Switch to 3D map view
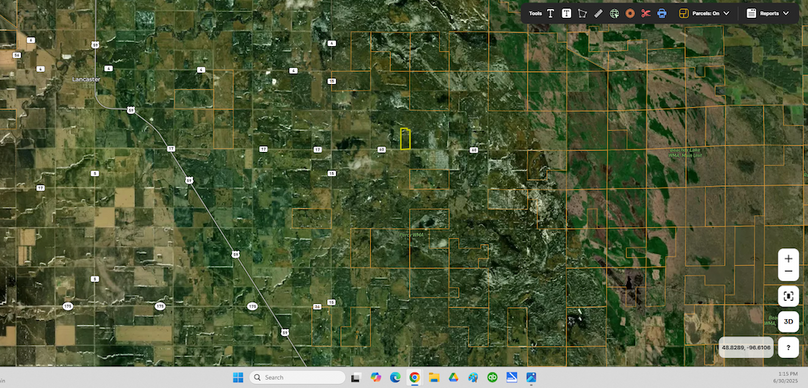The width and height of the screenshot is (808, 388). click(x=788, y=322)
